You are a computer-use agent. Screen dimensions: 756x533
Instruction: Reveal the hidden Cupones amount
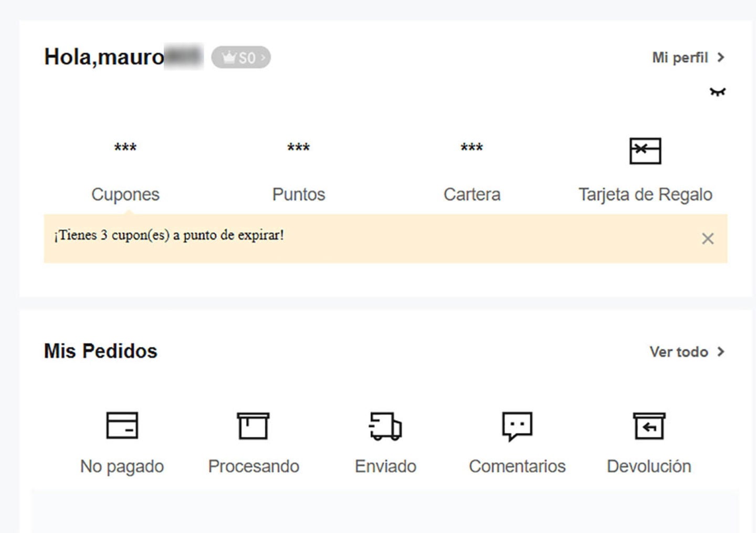click(125, 149)
